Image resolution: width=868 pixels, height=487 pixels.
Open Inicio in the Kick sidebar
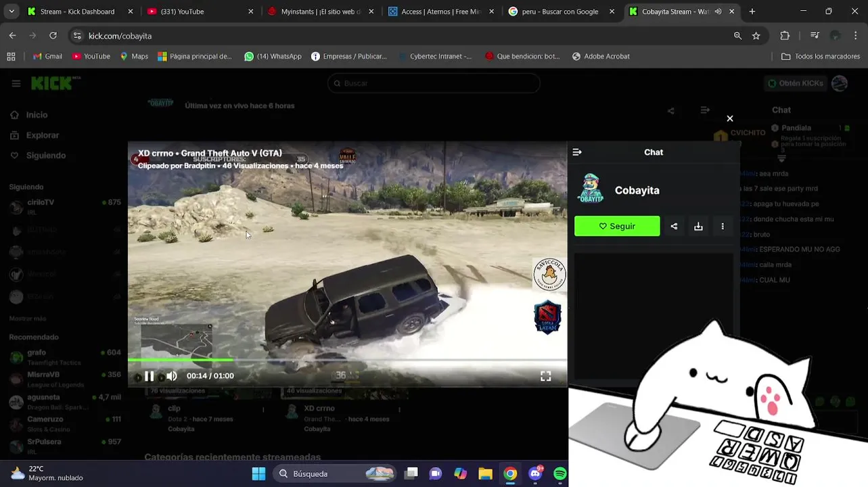29,115
